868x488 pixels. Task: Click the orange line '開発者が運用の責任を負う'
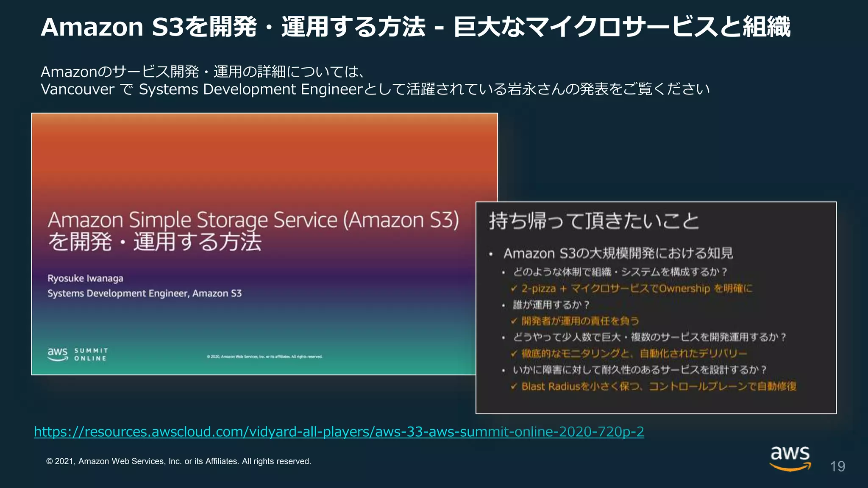(575, 321)
